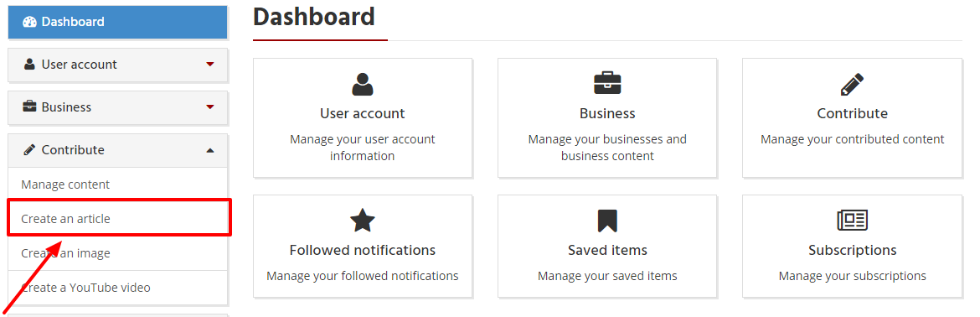This screenshot has height=317, width=980.
Task: Click the newspaper icon for Subscriptions
Action: (852, 220)
